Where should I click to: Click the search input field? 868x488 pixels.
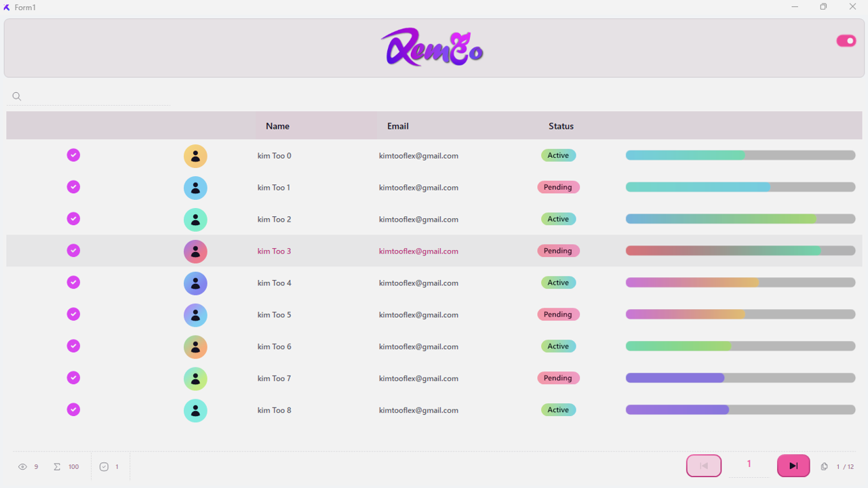95,96
